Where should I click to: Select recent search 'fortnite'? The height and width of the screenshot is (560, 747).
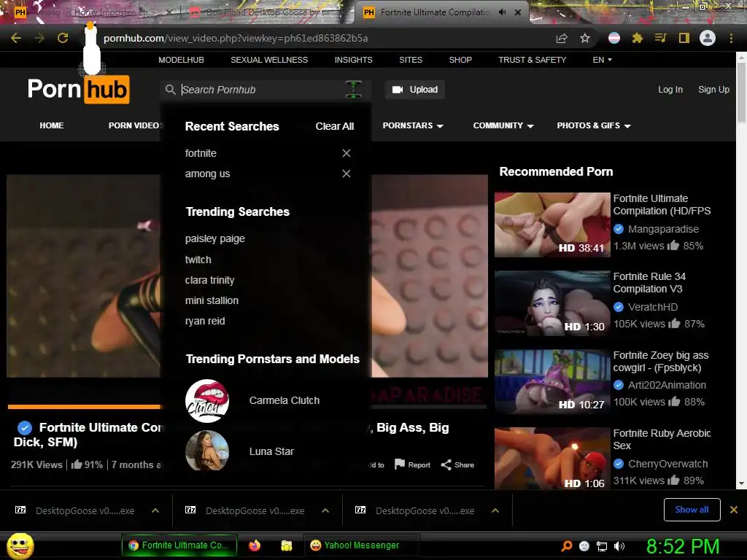(201, 153)
